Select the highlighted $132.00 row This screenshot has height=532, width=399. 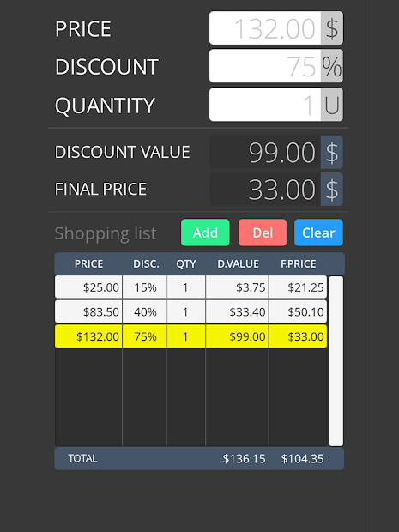click(x=191, y=336)
